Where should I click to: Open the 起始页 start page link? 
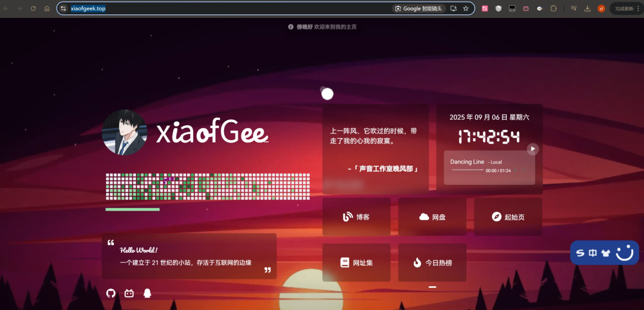[x=508, y=217]
